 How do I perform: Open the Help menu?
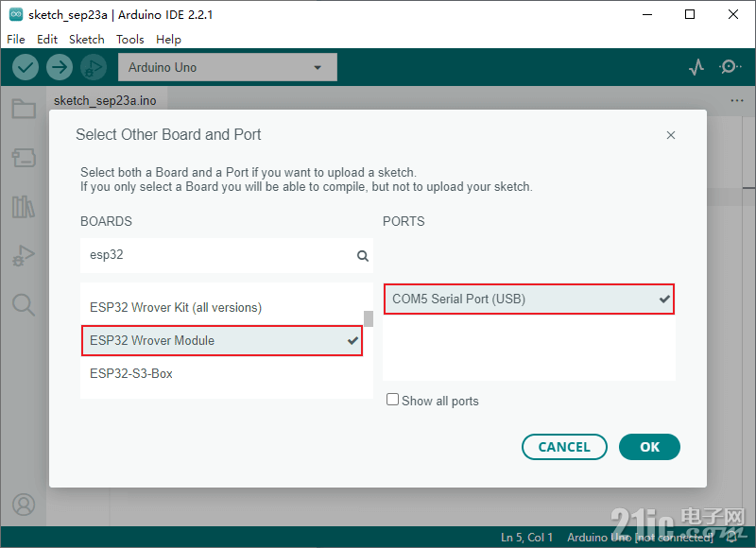tap(169, 39)
